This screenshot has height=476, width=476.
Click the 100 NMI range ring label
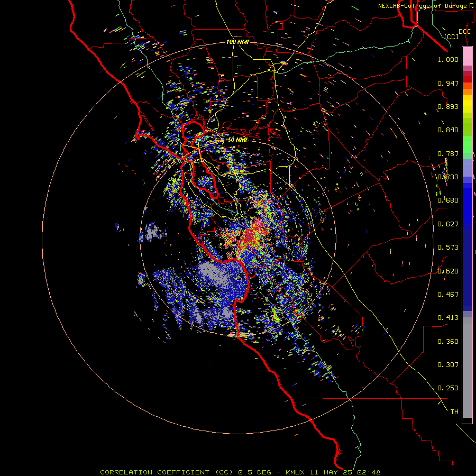click(237, 42)
